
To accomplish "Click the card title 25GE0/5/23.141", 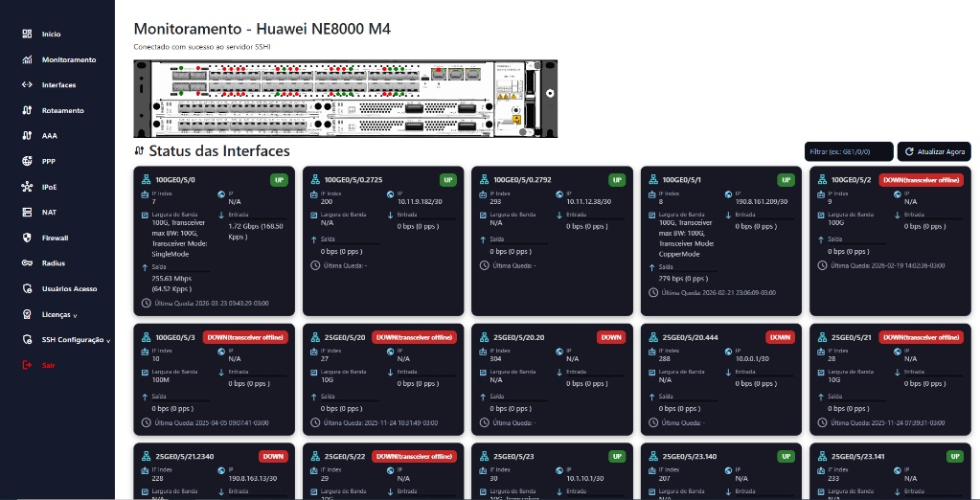I will click(859, 457).
